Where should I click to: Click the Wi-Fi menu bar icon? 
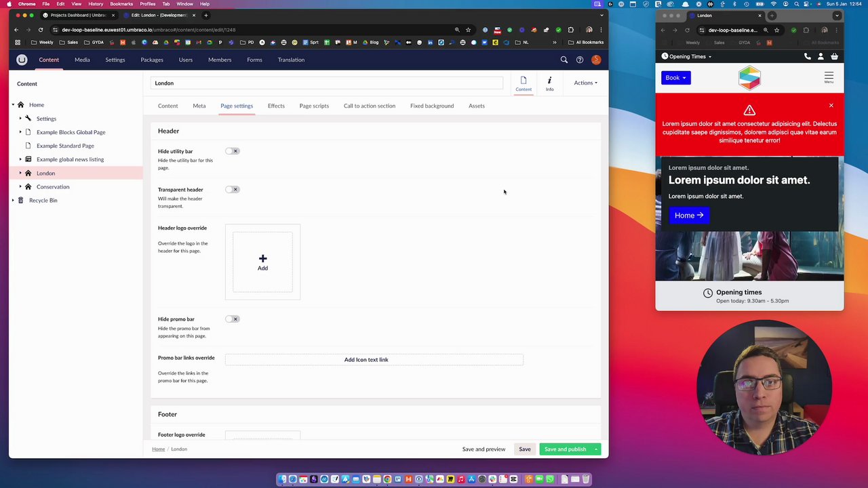(774, 4)
